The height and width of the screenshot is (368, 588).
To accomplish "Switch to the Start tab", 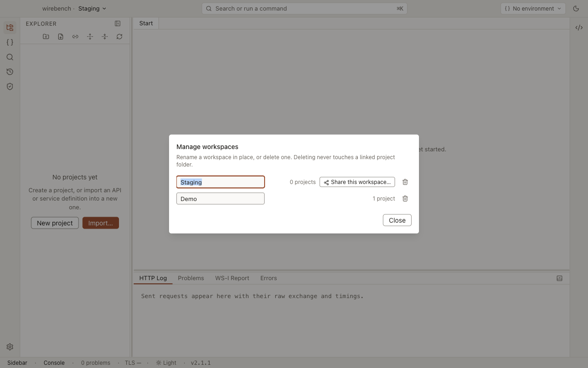I will [x=146, y=23].
